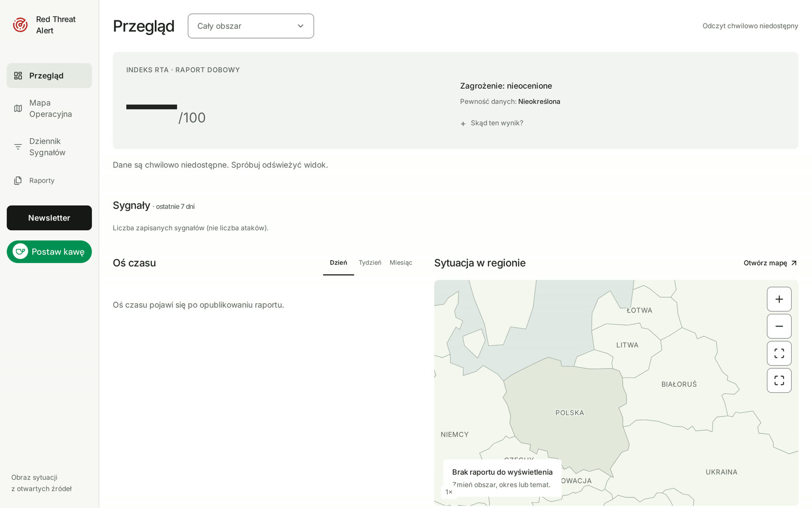Open Mapa Operacyjna from the sidebar
This screenshot has height=508, width=812.
coord(49,108)
